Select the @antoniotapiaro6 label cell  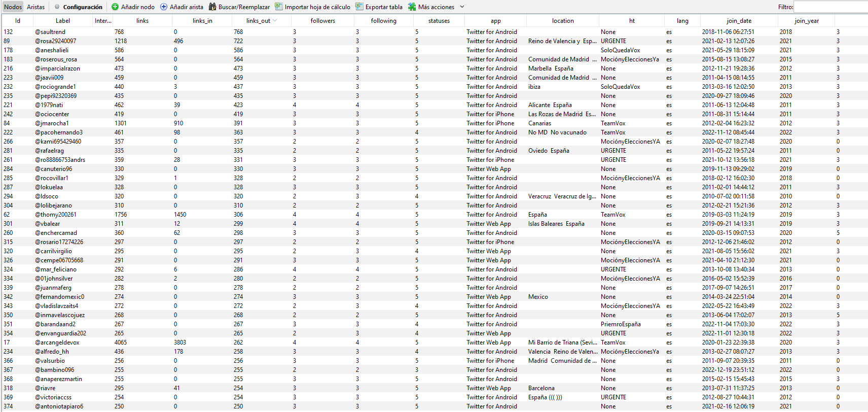[x=59, y=406]
